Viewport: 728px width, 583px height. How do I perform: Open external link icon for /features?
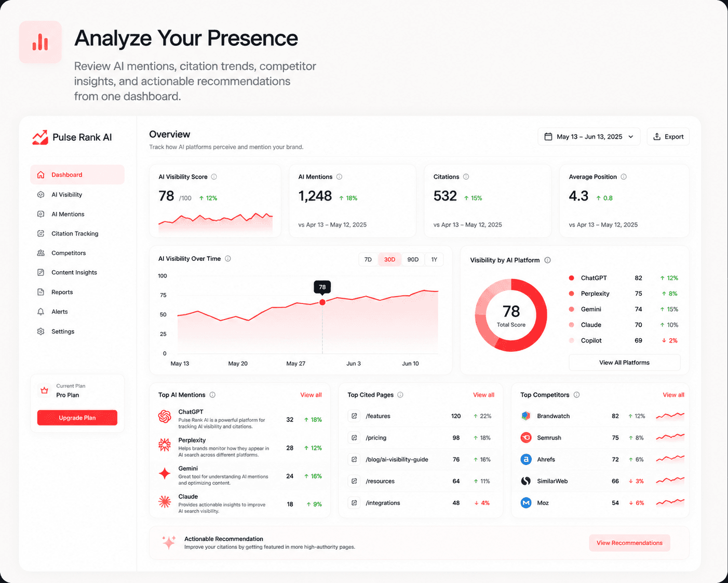click(x=354, y=416)
